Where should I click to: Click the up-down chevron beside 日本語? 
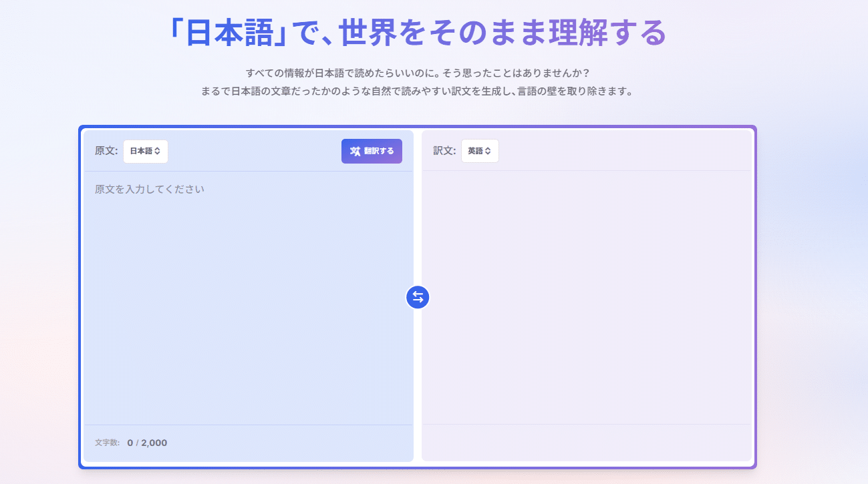(x=158, y=152)
